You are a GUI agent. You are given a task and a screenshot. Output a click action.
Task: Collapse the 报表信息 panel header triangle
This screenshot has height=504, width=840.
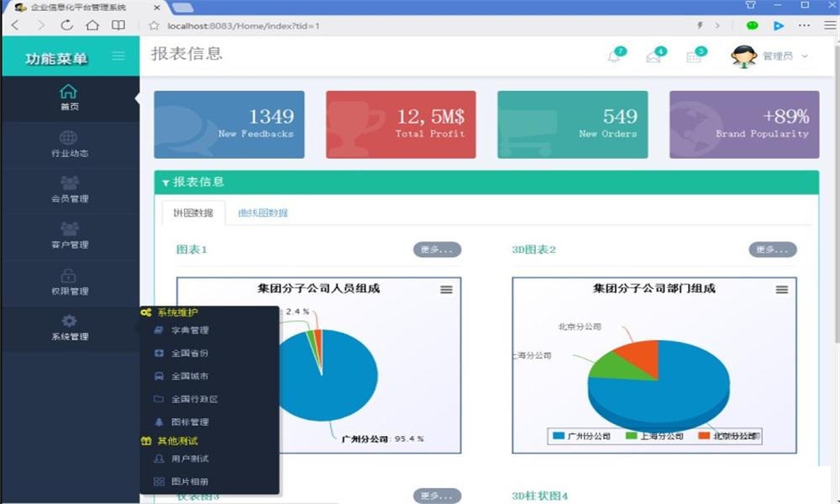point(165,182)
